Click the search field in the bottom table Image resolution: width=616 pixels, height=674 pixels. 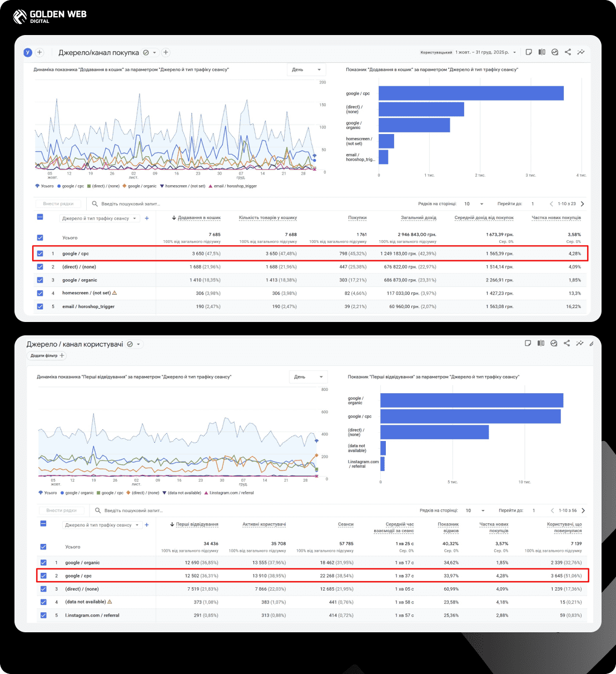(x=133, y=511)
